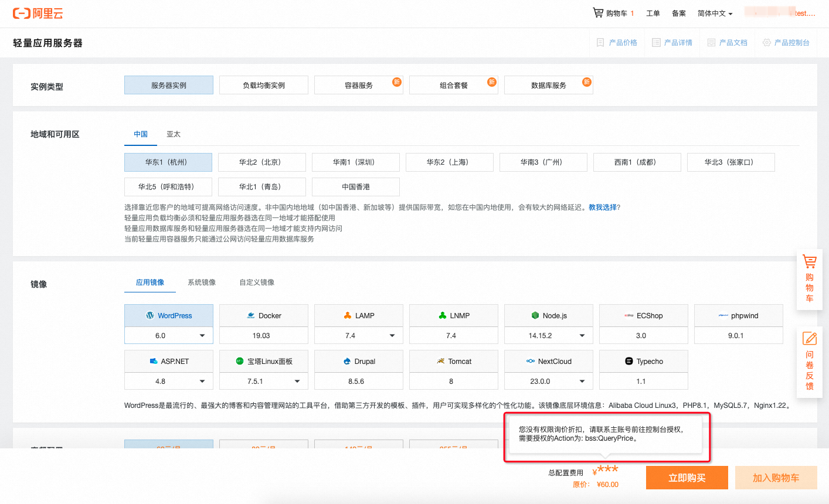Click the Node.js hexagon icon
This screenshot has height=504, width=829.
coord(535,315)
